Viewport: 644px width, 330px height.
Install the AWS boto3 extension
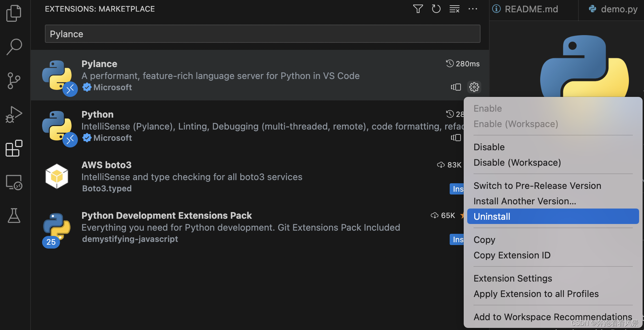tap(457, 189)
